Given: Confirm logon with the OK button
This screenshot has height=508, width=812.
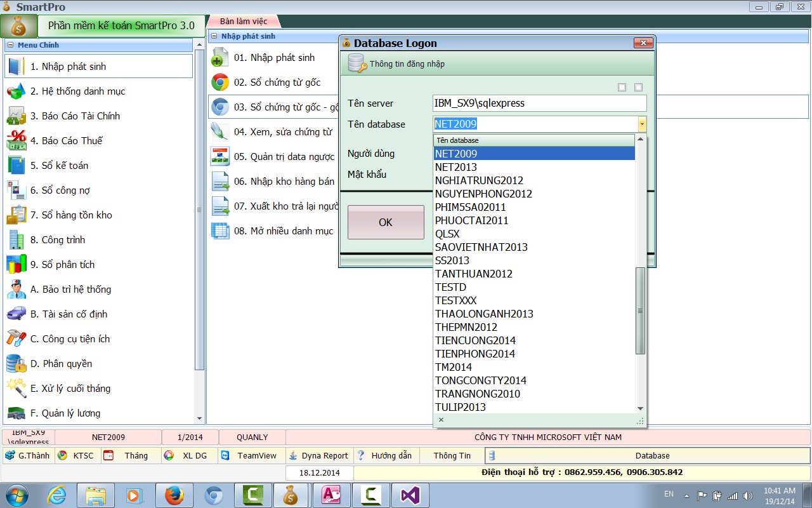Looking at the screenshot, I should coord(386,222).
